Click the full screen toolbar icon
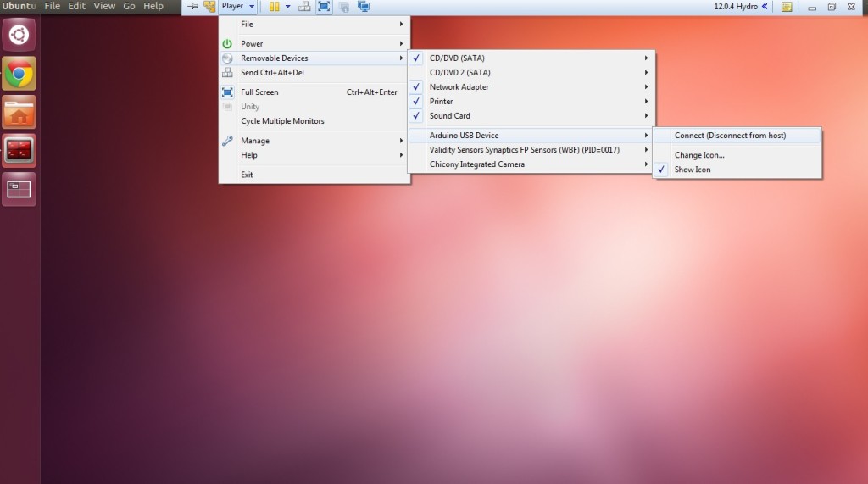 tap(324, 7)
